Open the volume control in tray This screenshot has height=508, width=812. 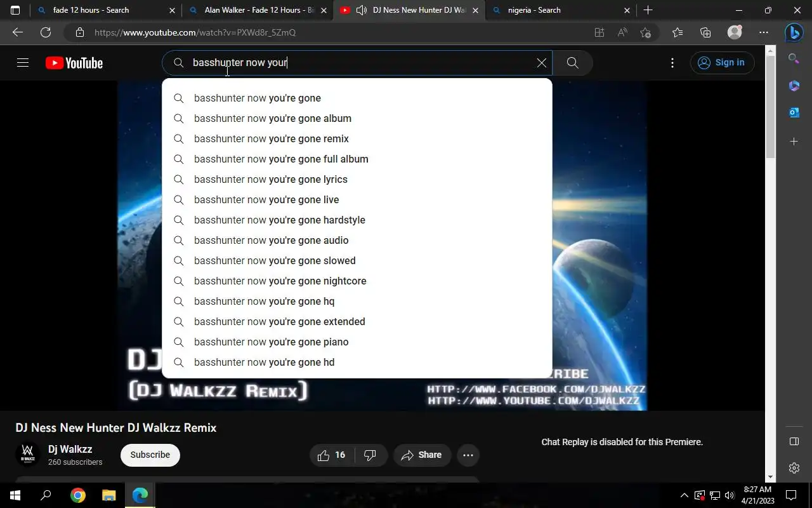pos(730,495)
